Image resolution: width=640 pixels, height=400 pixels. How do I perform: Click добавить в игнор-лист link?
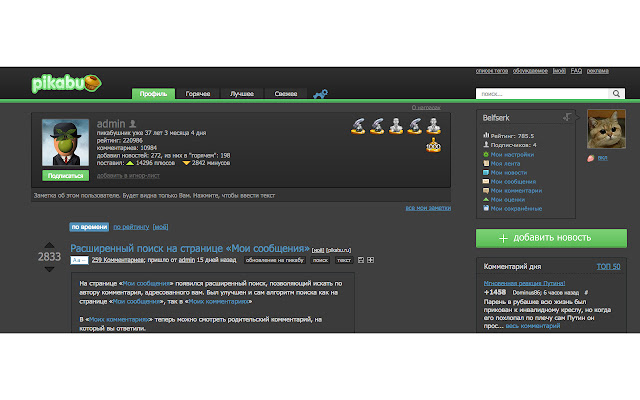tap(128, 176)
